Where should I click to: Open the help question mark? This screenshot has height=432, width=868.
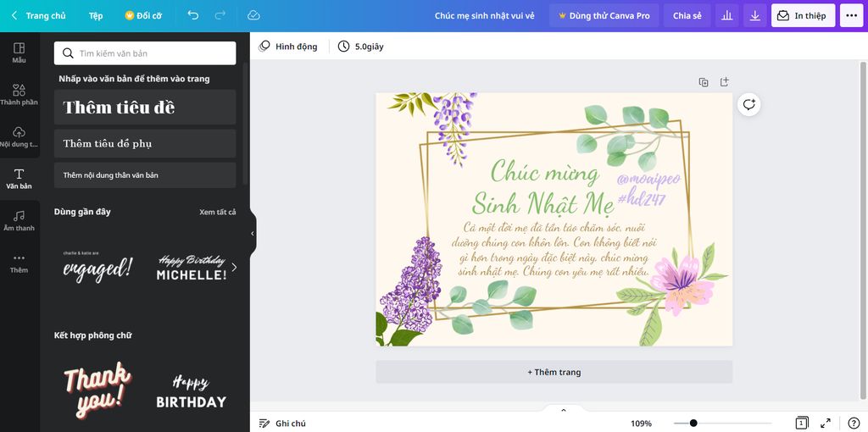point(854,424)
